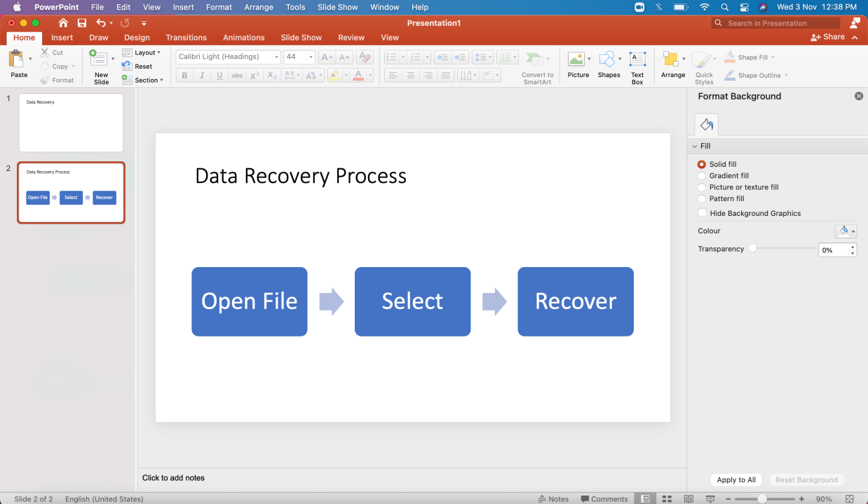The width and height of the screenshot is (868, 504).
Task: Enable Hide Background Graphics
Action: tap(701, 213)
